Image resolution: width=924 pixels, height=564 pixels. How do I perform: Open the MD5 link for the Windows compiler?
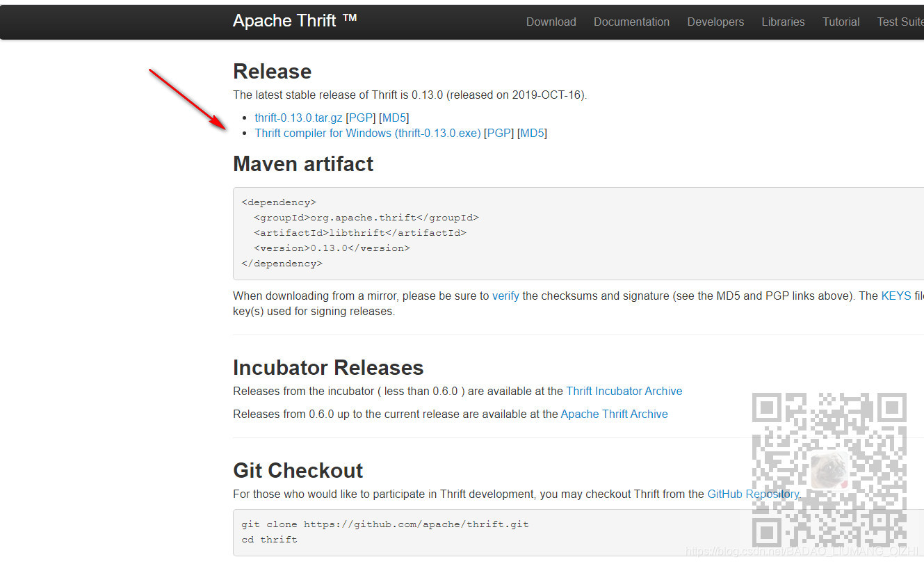(x=531, y=133)
